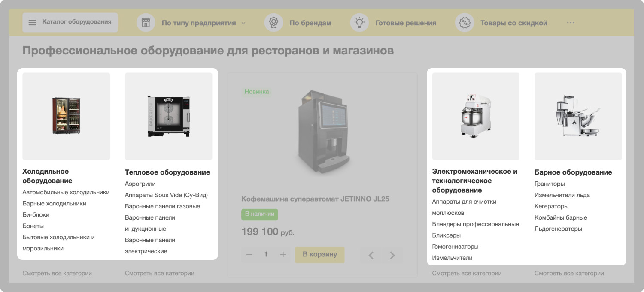The image size is (644, 292).
Task: Click the quantity field showing 1
Action: click(x=266, y=255)
